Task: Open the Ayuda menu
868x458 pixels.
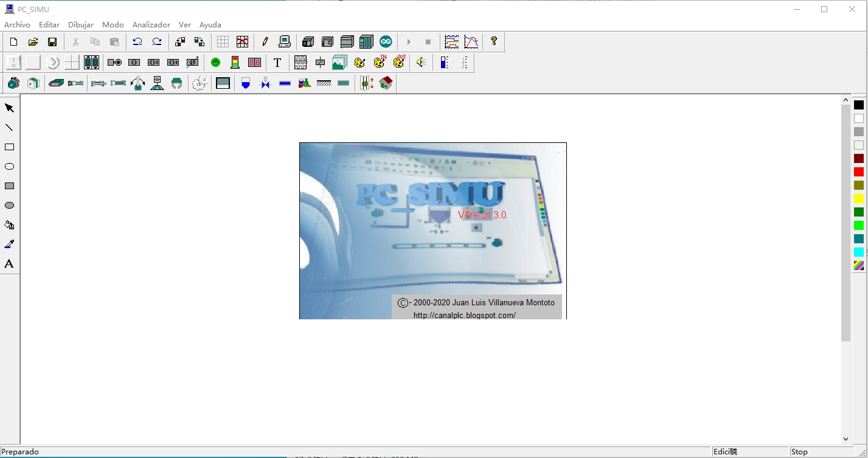Action: (x=210, y=25)
